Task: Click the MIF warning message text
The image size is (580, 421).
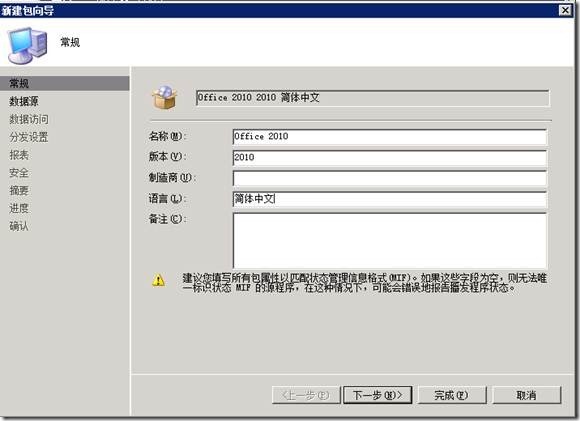Action: pos(364,283)
